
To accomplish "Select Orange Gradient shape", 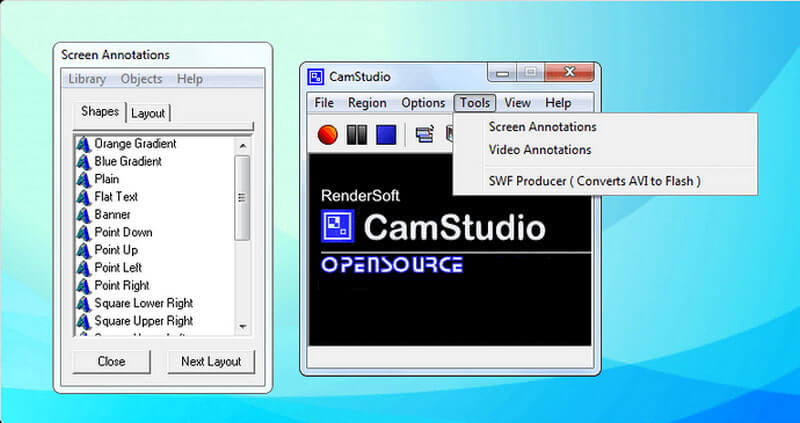I will [135, 144].
